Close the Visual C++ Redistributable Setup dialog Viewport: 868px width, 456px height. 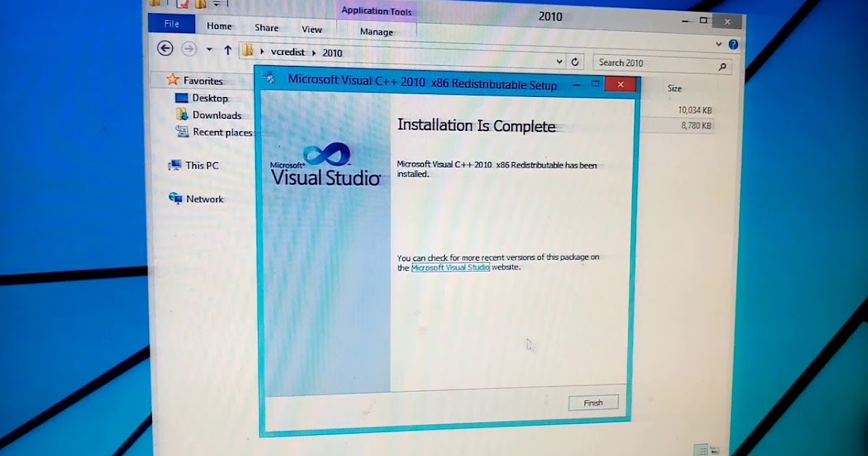[621, 85]
